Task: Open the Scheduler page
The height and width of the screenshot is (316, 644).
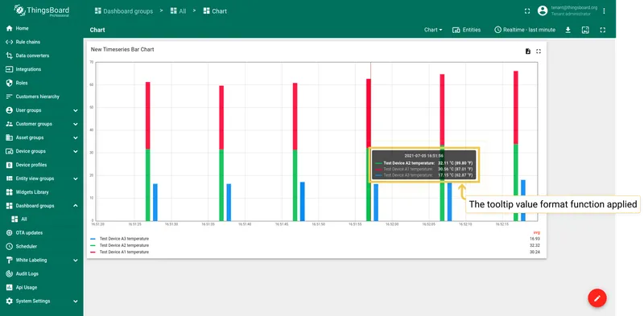Action: 41,246
